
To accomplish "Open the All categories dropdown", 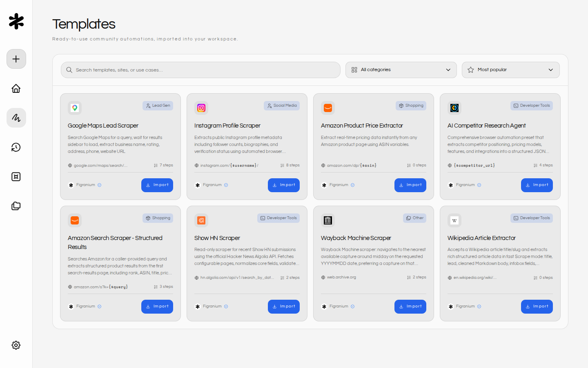I will click(x=401, y=70).
